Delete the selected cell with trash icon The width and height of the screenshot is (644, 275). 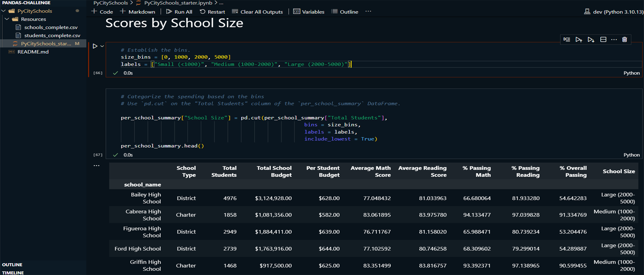pos(625,40)
